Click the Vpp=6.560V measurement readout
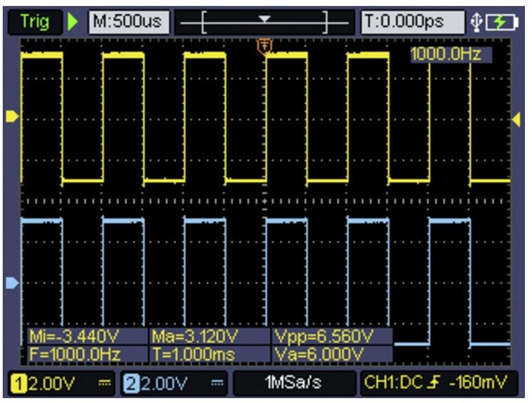 [x=331, y=337]
